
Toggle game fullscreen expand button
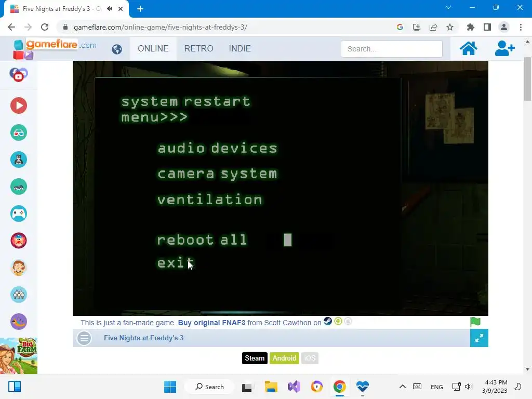(x=479, y=338)
